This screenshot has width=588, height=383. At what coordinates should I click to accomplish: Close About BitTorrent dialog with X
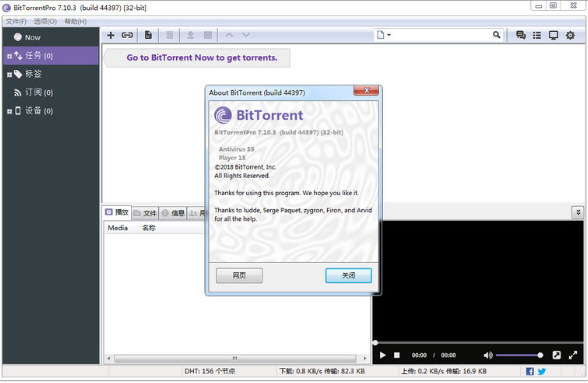click(x=366, y=91)
